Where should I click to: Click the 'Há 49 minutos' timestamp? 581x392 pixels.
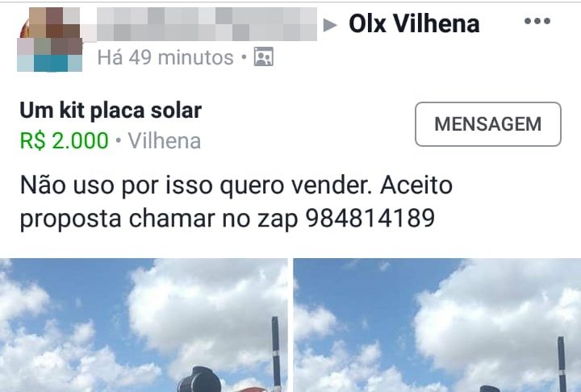pos(165,57)
